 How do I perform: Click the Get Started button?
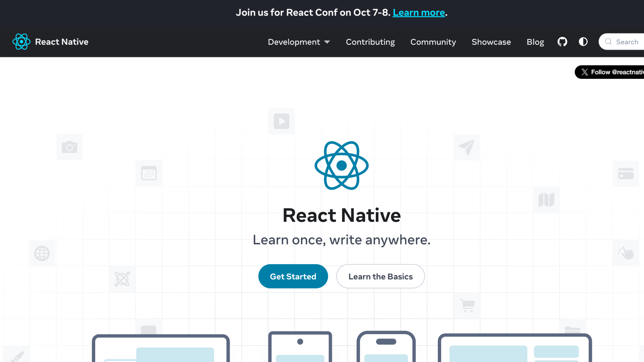(x=293, y=276)
